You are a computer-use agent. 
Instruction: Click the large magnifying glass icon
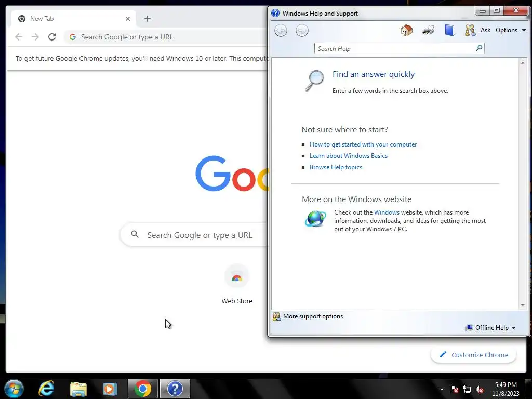(x=314, y=81)
